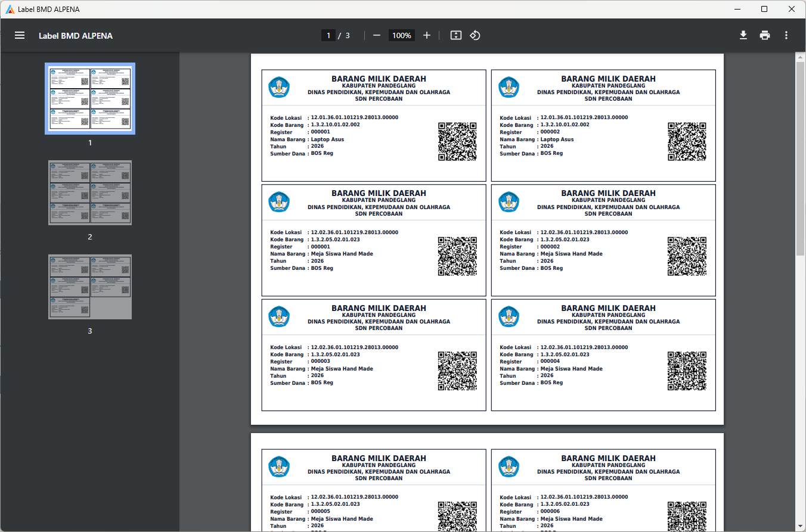Screen dimensions: 806x532
Task: Click the logo on Laptop Asus 000001 label
Action: click(x=279, y=88)
